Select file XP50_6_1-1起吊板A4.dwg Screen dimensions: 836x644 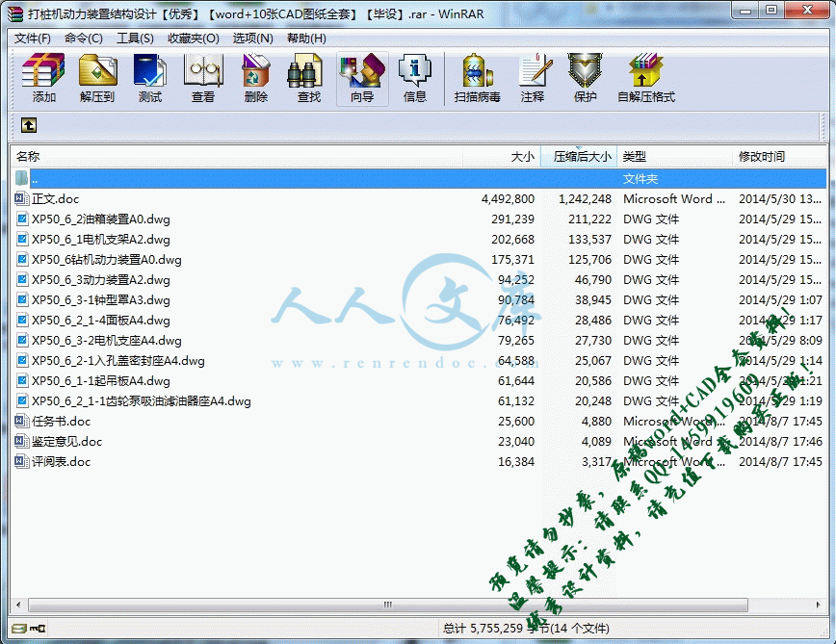point(101,381)
